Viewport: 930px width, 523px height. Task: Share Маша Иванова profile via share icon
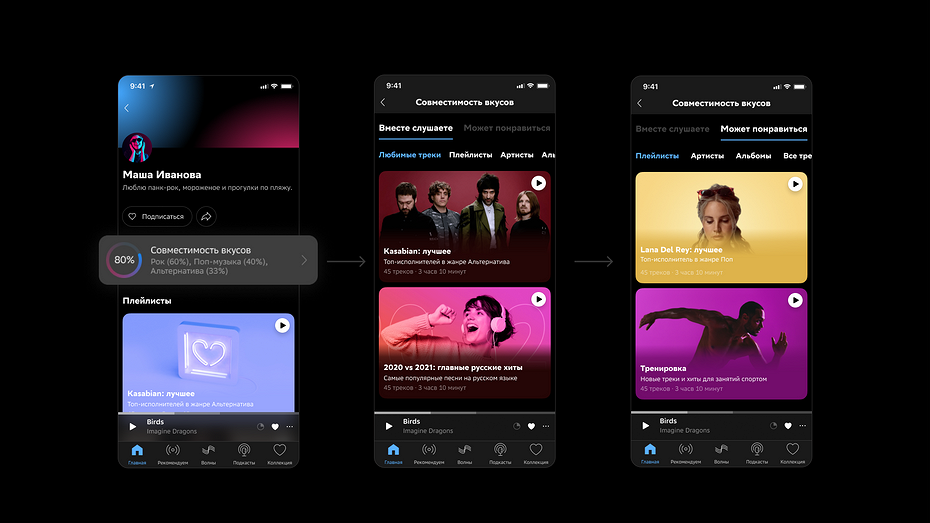click(x=206, y=216)
